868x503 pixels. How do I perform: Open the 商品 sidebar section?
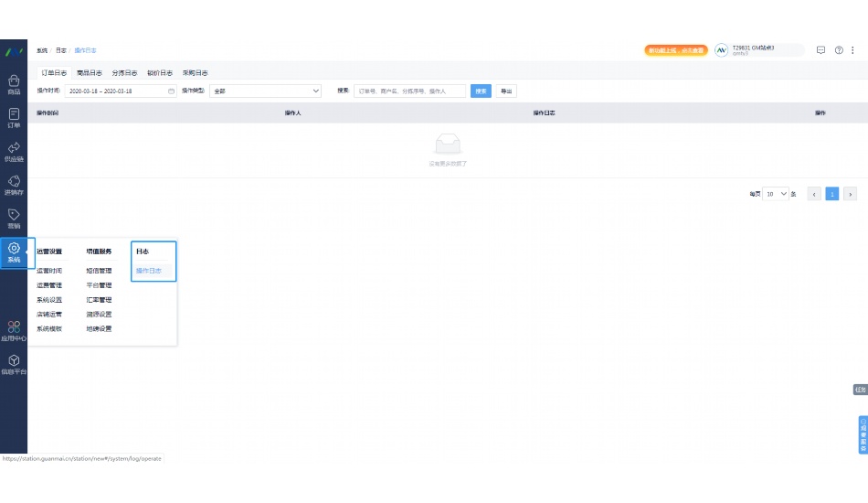(x=14, y=84)
